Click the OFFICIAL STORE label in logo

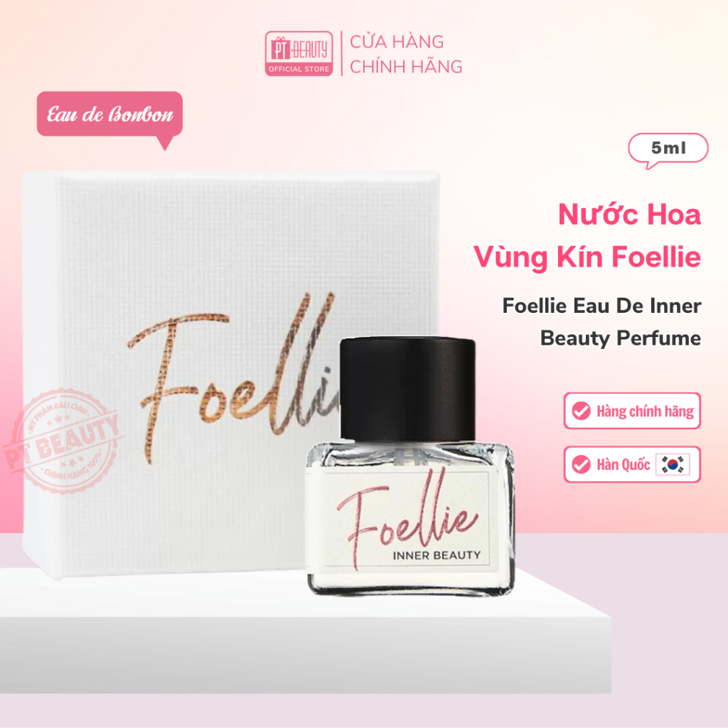point(299,69)
